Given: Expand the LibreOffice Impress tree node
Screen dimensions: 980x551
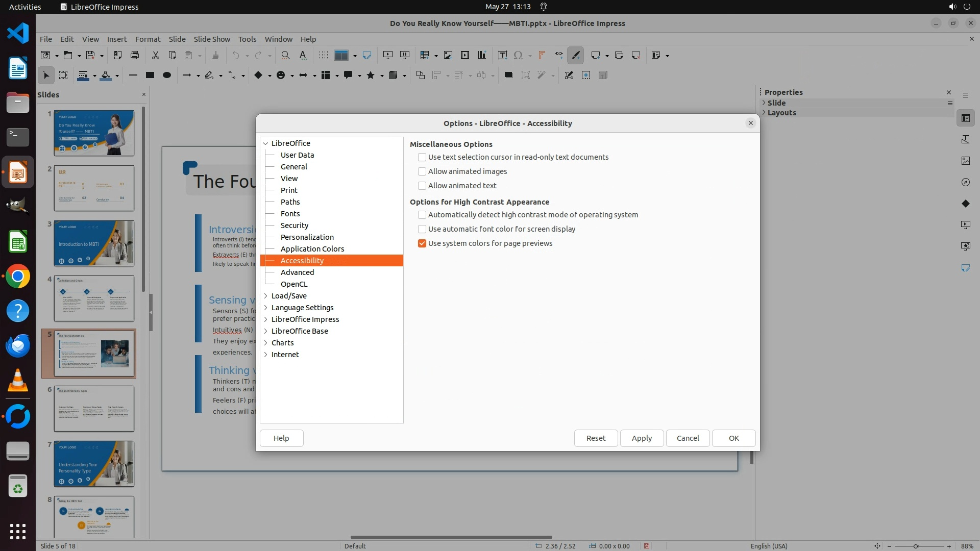Looking at the screenshot, I should point(265,319).
